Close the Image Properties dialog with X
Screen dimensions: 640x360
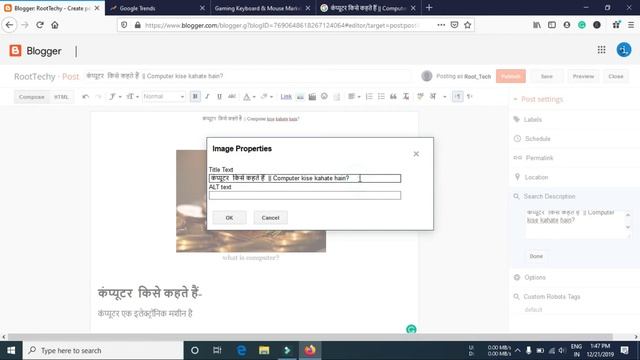(x=416, y=154)
